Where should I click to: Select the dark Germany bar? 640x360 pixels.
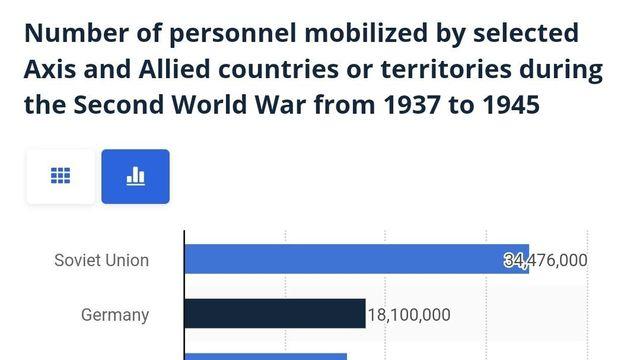(275, 313)
